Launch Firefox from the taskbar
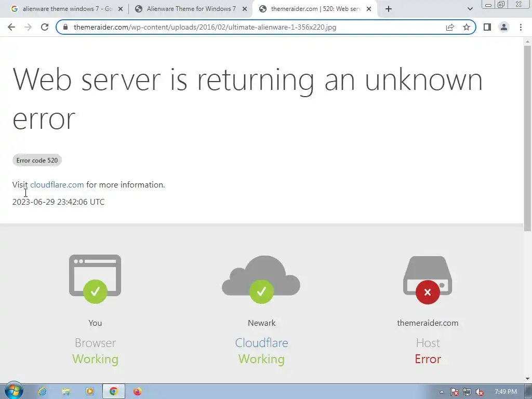This screenshot has height=399, width=532. pos(137,392)
